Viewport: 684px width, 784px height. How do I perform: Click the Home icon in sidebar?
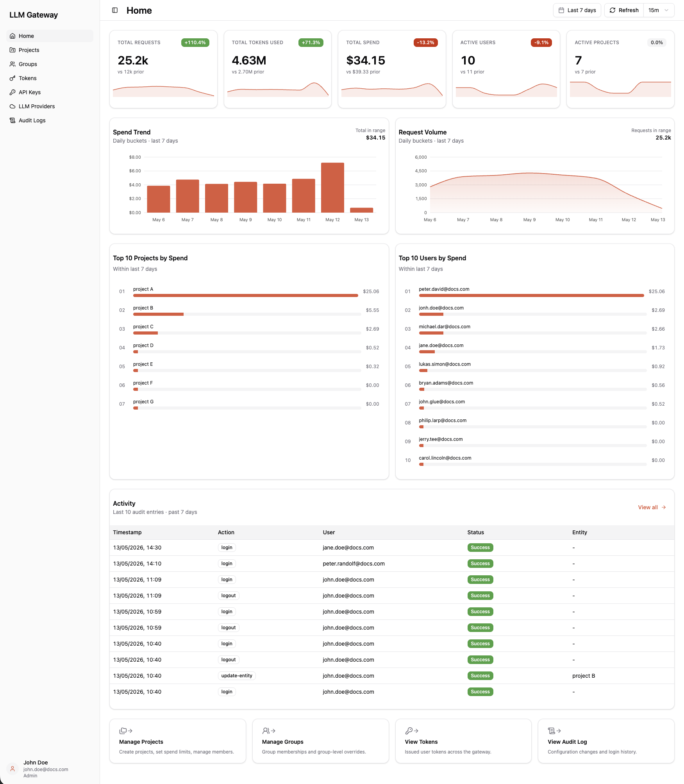13,36
